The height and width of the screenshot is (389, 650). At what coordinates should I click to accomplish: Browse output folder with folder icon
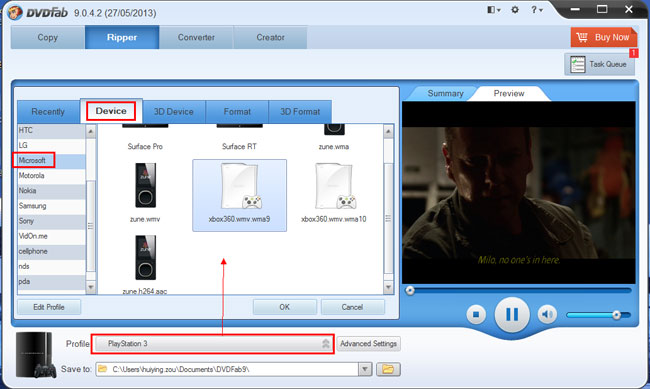coord(388,369)
